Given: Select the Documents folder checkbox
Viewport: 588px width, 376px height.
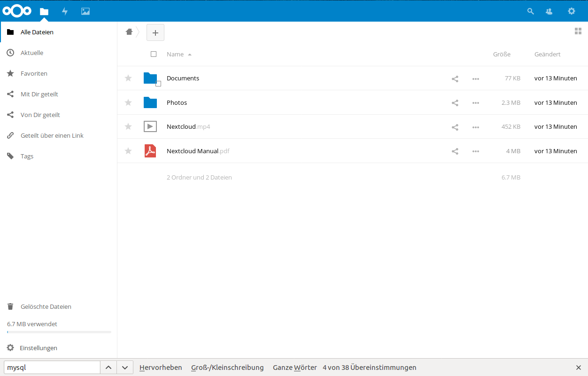Looking at the screenshot, I should 158,84.
